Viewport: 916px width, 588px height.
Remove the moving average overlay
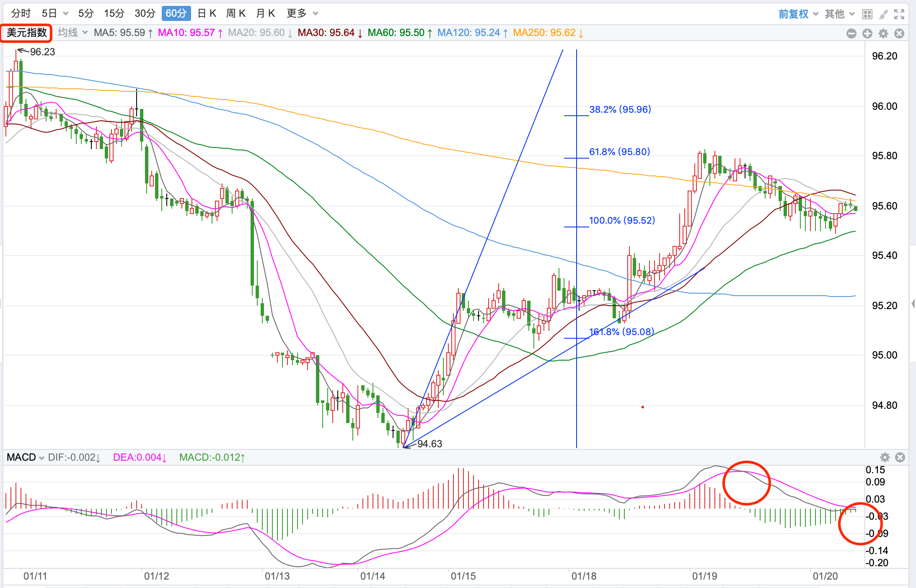pos(899,34)
